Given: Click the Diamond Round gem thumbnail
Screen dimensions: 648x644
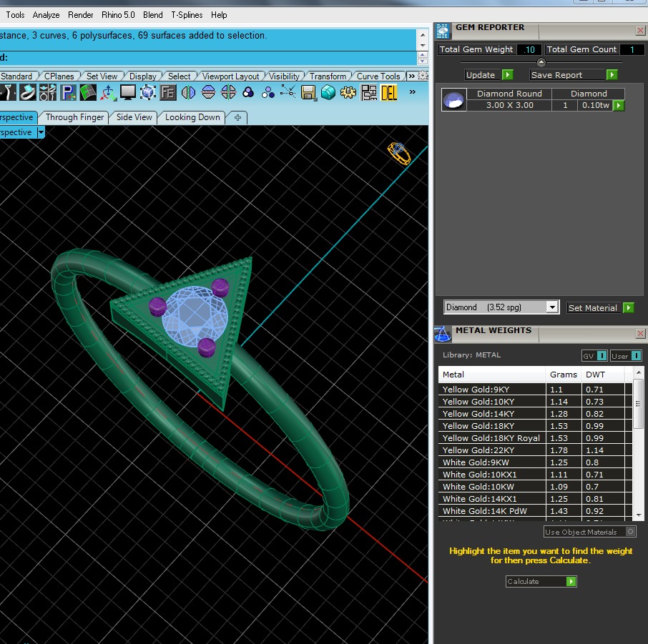Looking at the screenshot, I should (x=453, y=99).
